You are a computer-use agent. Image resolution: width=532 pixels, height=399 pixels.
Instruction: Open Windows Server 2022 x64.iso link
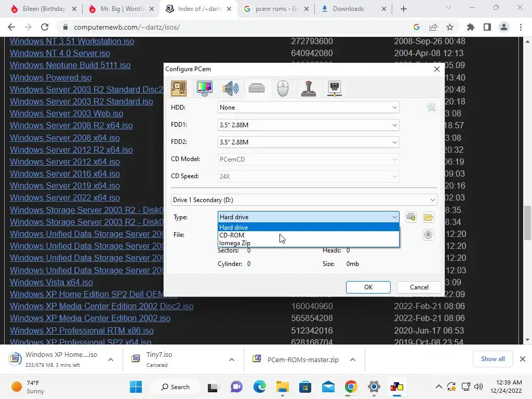[x=65, y=197]
